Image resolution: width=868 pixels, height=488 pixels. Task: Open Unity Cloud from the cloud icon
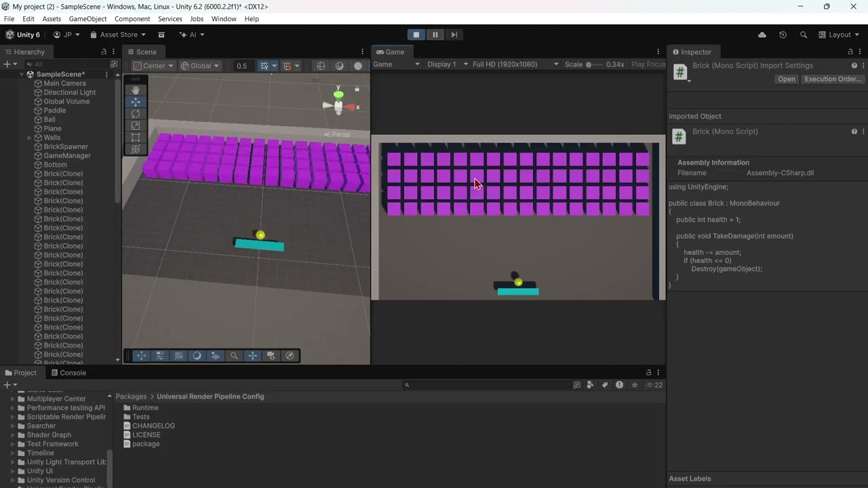pos(762,35)
